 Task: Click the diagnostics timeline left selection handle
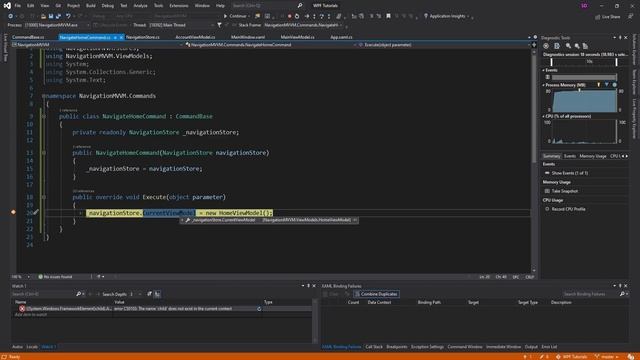point(551,62)
